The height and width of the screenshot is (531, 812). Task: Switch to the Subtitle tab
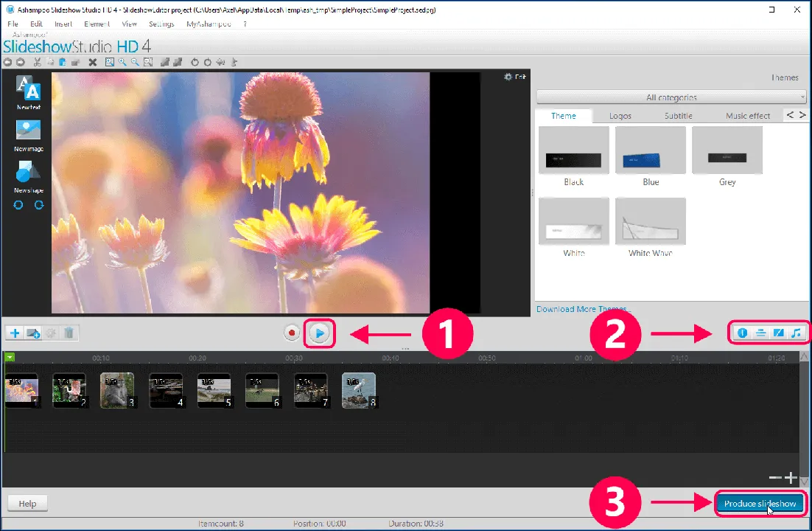(679, 116)
